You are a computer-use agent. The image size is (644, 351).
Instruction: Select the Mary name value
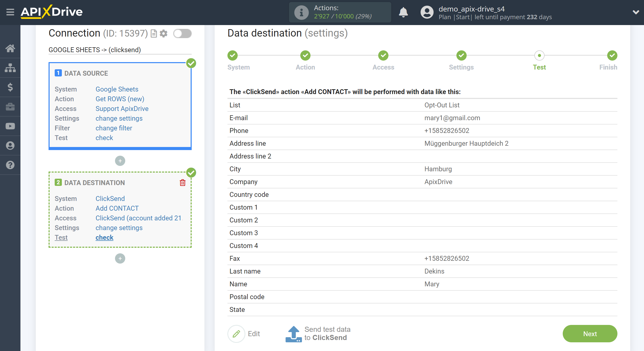click(432, 284)
